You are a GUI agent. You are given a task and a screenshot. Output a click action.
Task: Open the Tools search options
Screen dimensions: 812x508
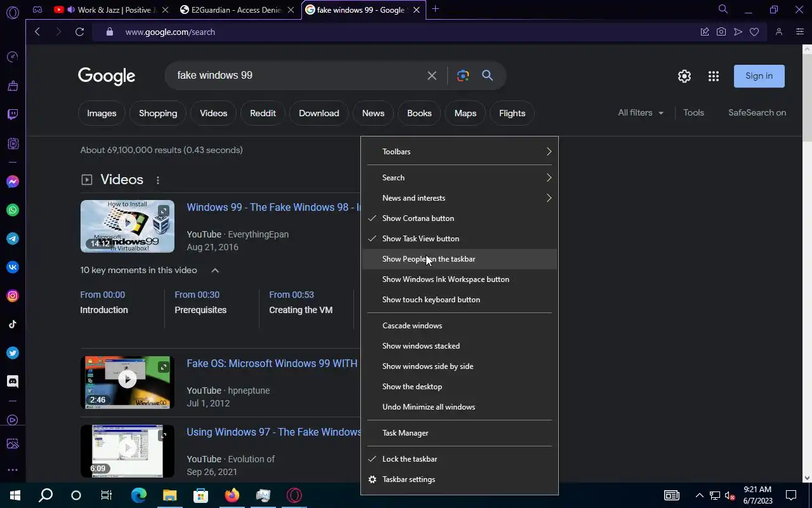coord(693,113)
